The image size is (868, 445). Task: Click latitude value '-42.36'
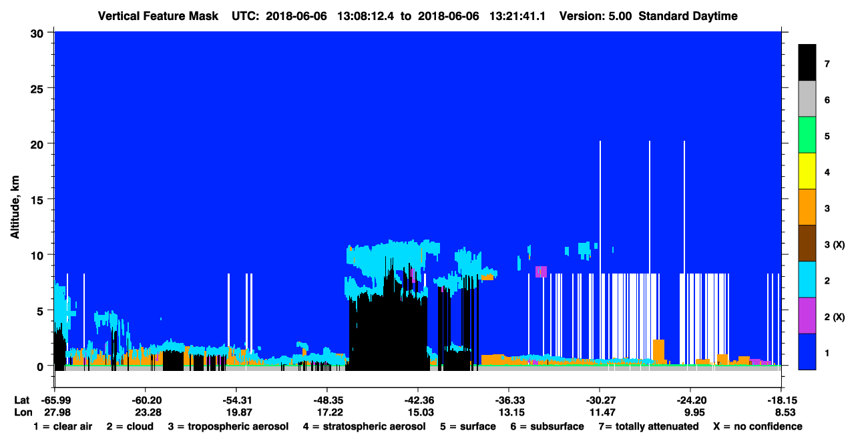[x=419, y=400]
